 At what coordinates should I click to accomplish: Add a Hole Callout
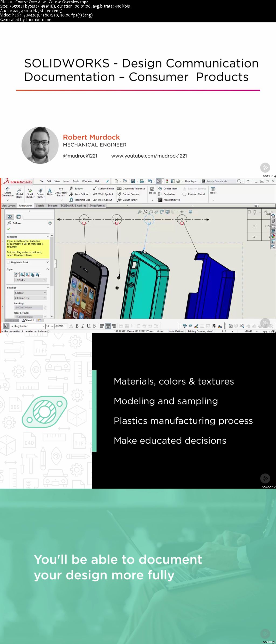pos(102,200)
